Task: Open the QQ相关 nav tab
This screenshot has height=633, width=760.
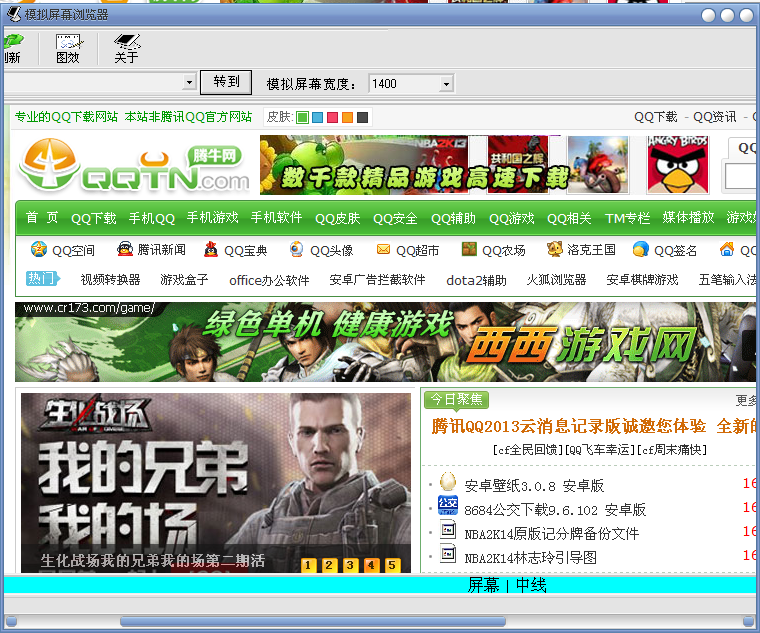Action: click(570, 219)
